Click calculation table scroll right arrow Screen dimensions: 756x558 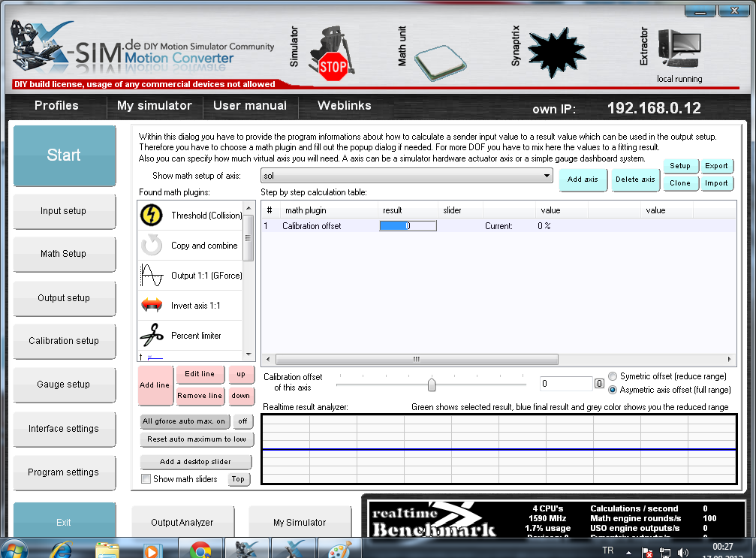[x=729, y=359]
